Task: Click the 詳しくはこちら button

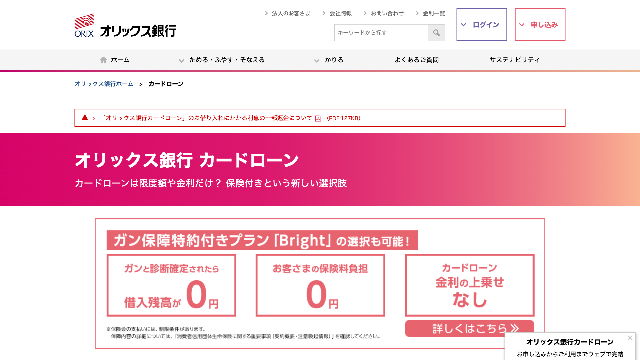Action: click(x=469, y=328)
